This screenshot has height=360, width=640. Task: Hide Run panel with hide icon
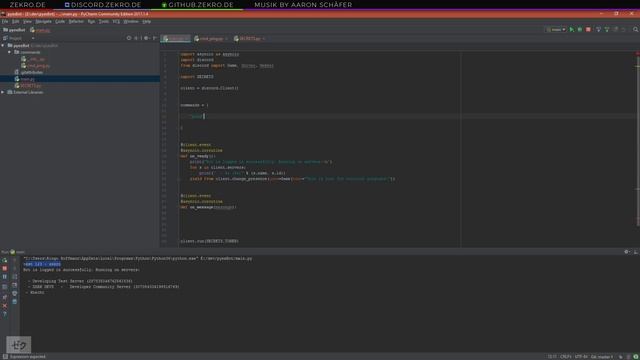coord(636,252)
